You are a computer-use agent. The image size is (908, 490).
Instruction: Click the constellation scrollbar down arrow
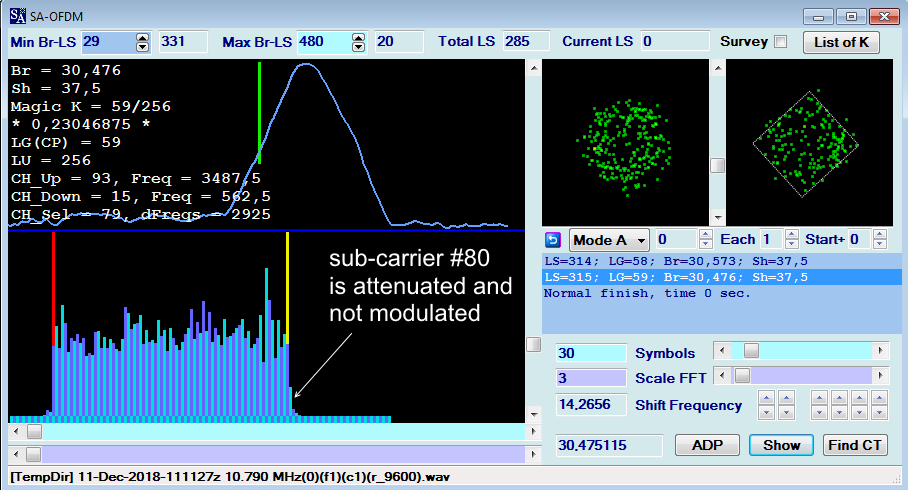717,218
